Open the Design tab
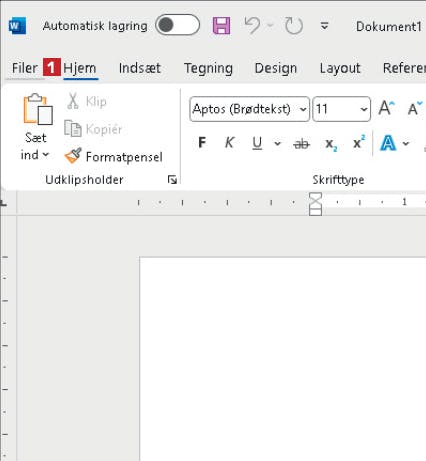426x461 pixels. click(276, 68)
